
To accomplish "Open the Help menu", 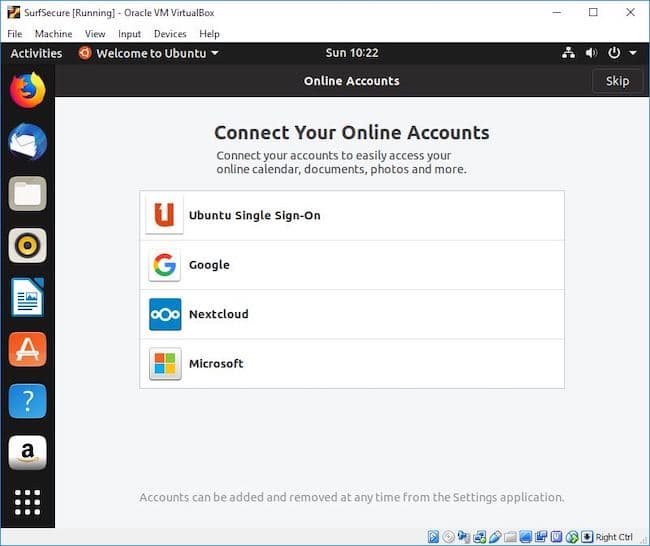I will (x=209, y=34).
